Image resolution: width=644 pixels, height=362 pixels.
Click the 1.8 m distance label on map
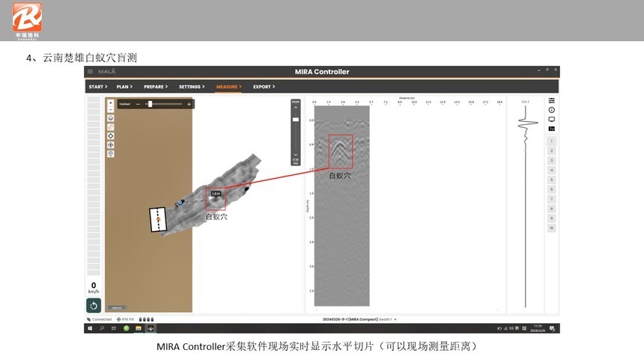coord(216,193)
